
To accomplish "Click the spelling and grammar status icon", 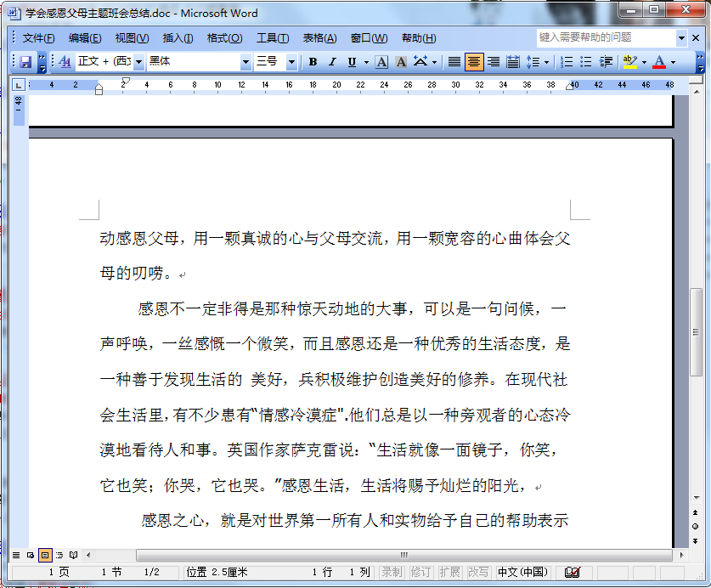I will coord(573,572).
